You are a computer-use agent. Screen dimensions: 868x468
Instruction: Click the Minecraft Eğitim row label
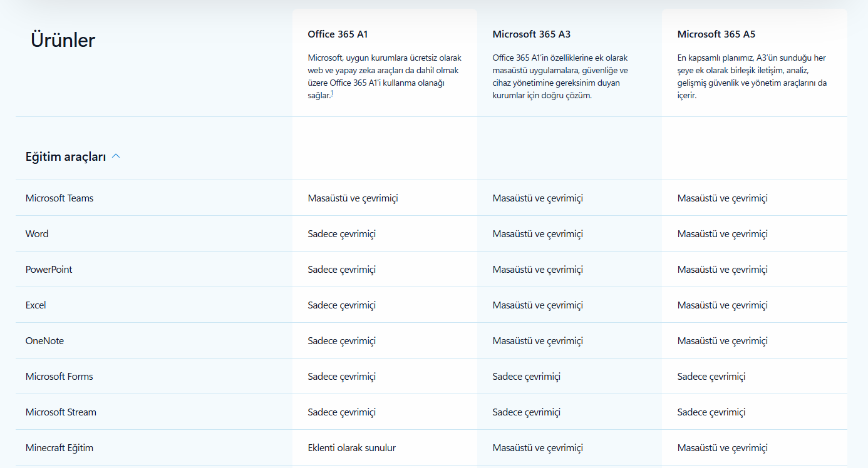(x=59, y=448)
